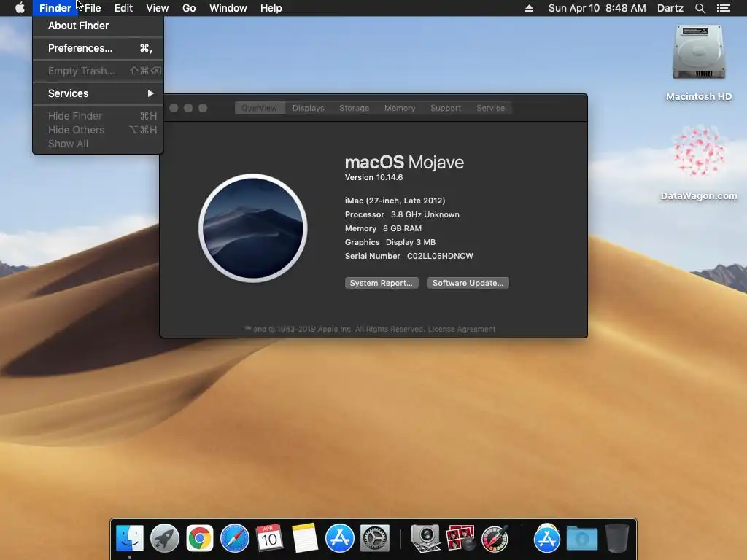Switch to the Storage tab
747x560 pixels.
point(354,108)
